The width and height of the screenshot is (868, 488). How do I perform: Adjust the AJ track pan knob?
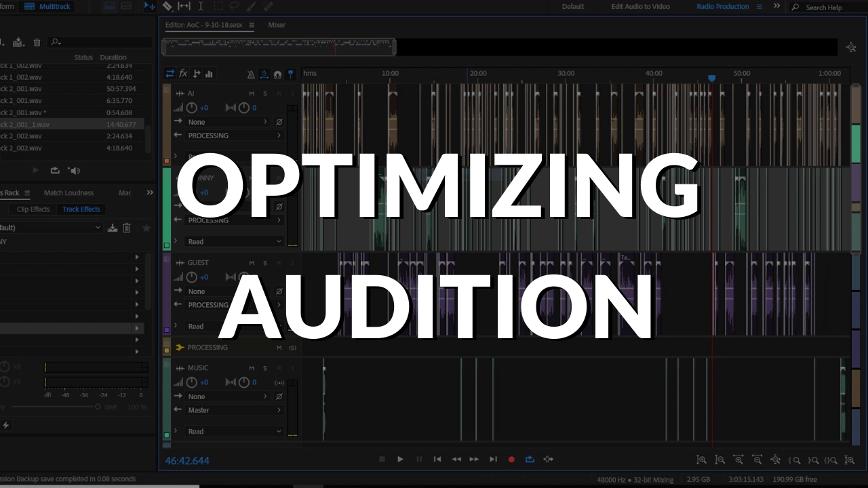tap(243, 108)
